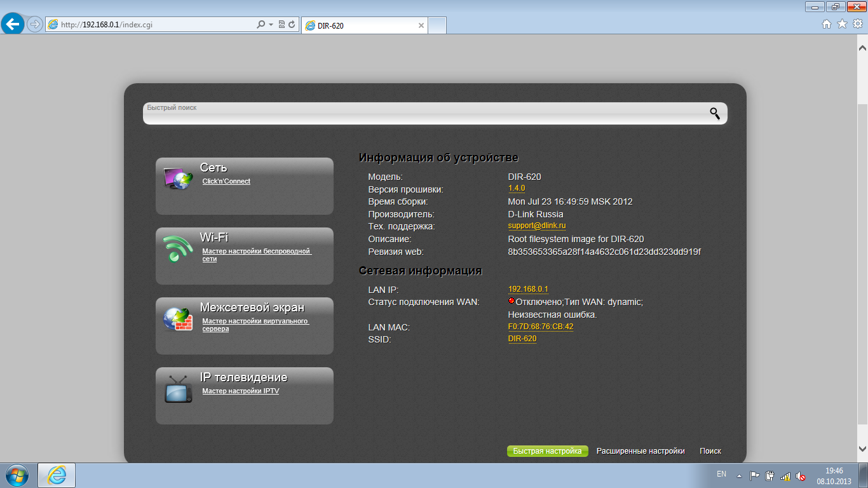This screenshot has width=868, height=488.
Task: Click the Межсетевой экран section heading
Action: (252, 308)
